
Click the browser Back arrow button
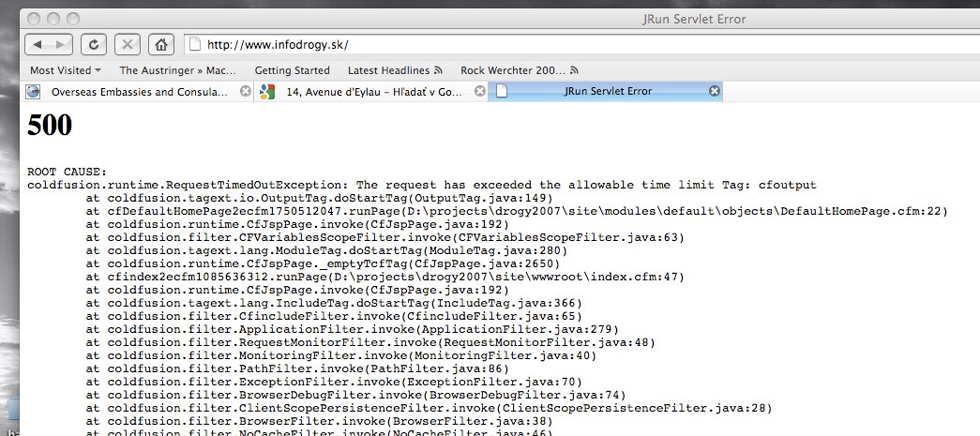pos(38,44)
